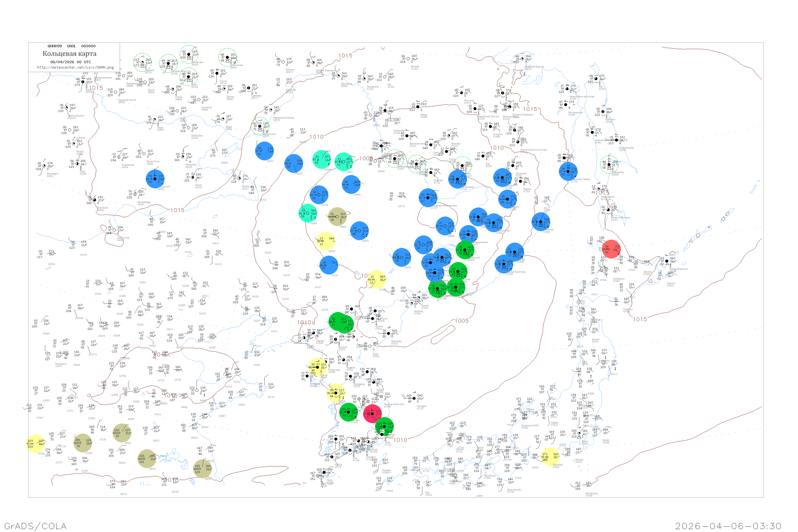
Task: Click the 1015 isobar label near Кяхта
Action: [x=96, y=88]
